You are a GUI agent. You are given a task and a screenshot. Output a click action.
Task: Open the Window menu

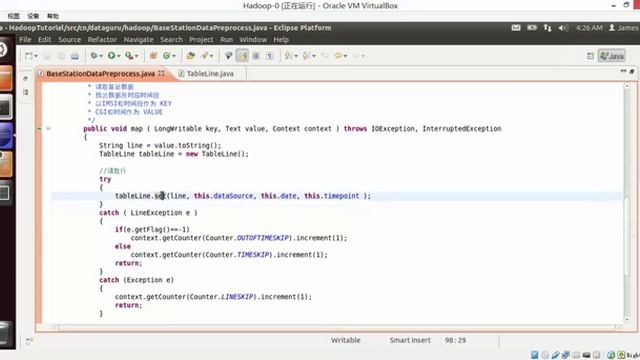point(253,40)
